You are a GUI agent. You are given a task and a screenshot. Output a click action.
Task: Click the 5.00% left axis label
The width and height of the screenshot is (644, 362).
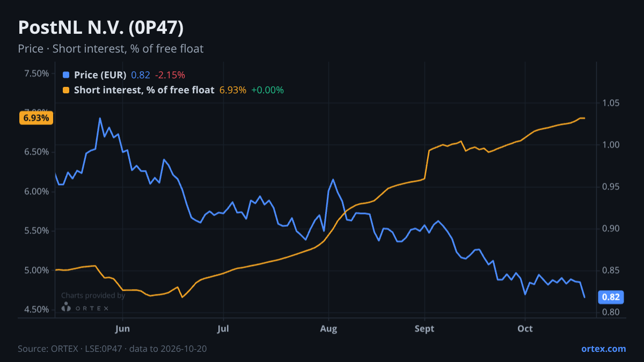(38, 270)
